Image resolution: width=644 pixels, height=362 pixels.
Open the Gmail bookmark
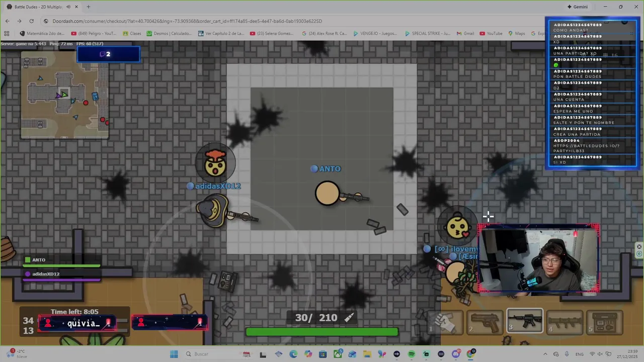(x=465, y=34)
